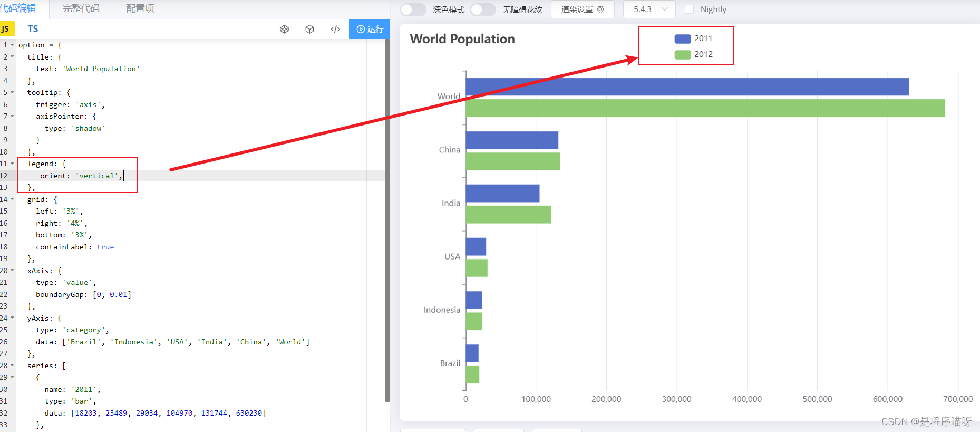980x432 pixels.
Task: Click the 'USA' y-axis label
Action: click(x=452, y=256)
